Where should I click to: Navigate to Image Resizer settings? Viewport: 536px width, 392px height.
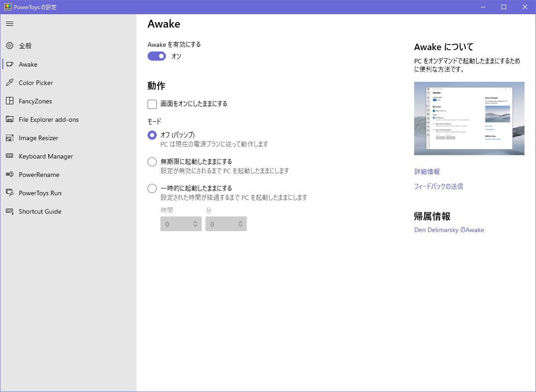pyautogui.click(x=68, y=138)
